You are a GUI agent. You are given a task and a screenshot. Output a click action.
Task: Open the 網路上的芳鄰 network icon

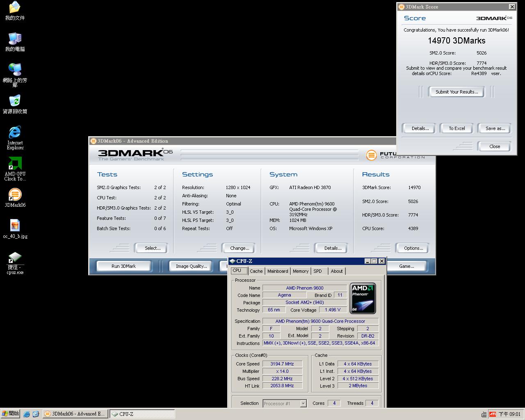15,75
